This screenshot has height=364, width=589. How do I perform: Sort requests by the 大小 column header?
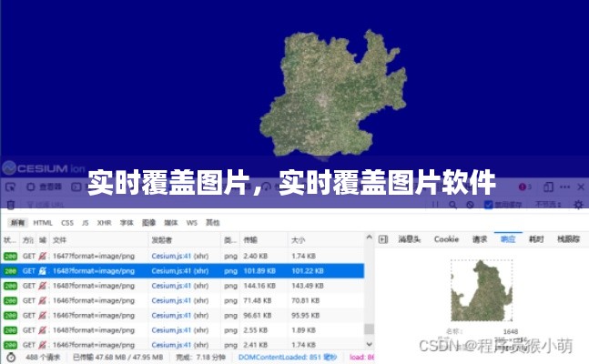click(298, 239)
